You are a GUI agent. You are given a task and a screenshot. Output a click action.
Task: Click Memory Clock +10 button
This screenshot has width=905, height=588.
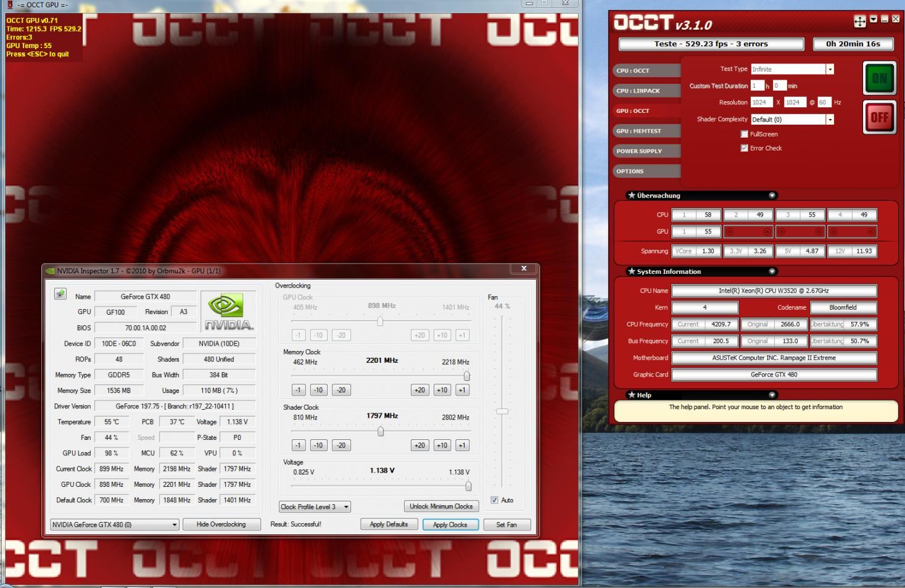pyautogui.click(x=442, y=390)
